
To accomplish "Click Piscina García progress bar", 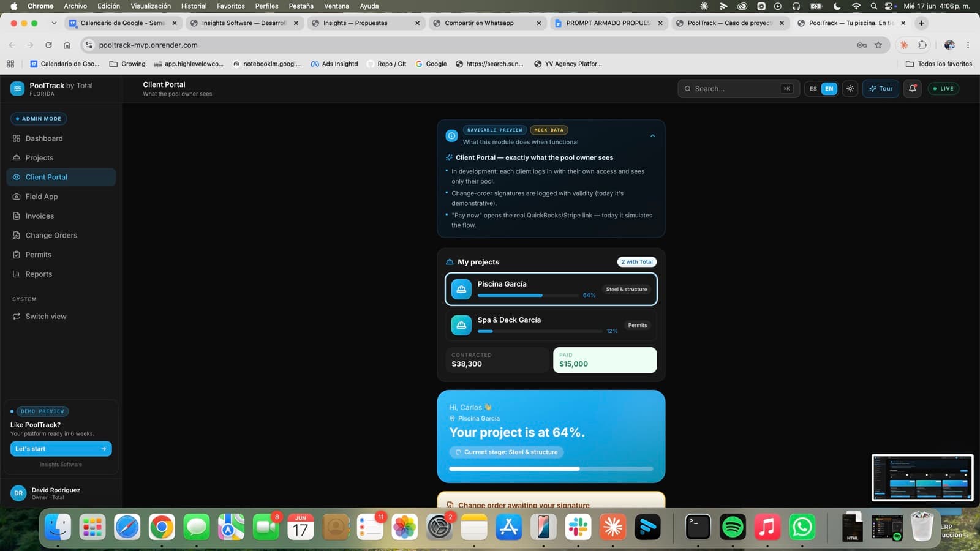I will pyautogui.click(x=528, y=295).
